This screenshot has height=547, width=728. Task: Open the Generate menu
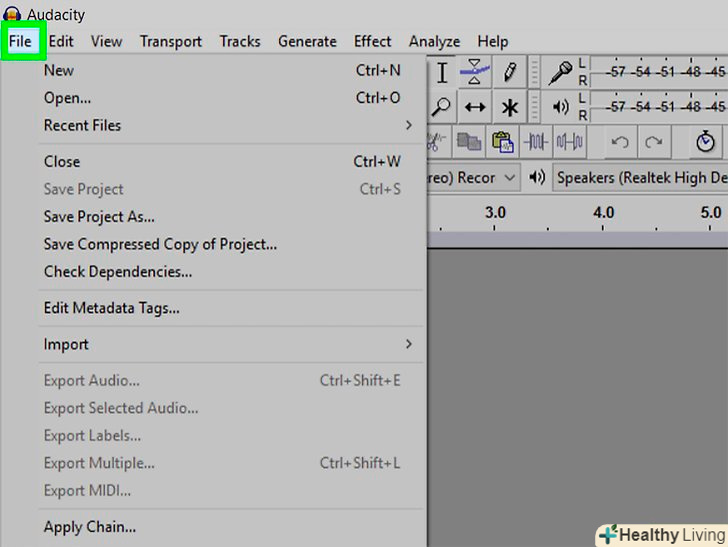(307, 41)
